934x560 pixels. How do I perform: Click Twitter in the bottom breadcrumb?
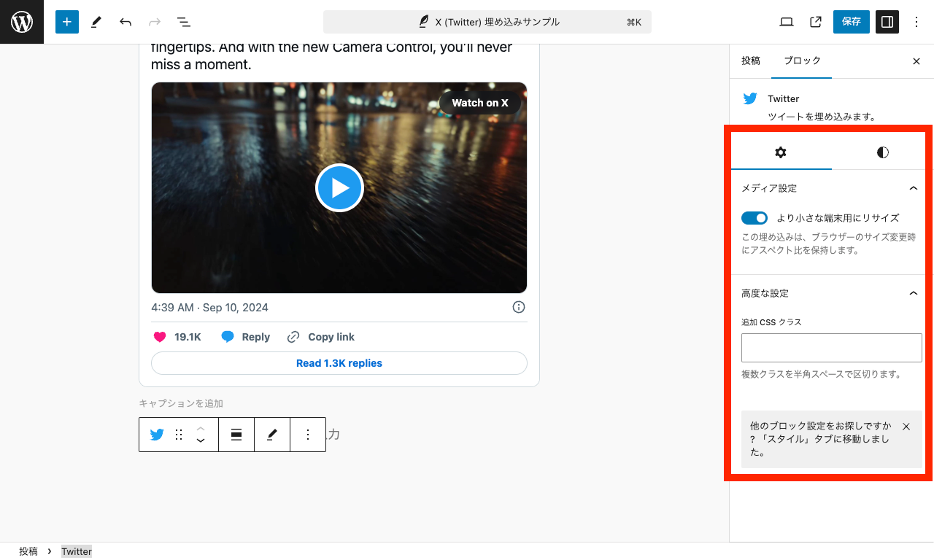tap(77, 551)
